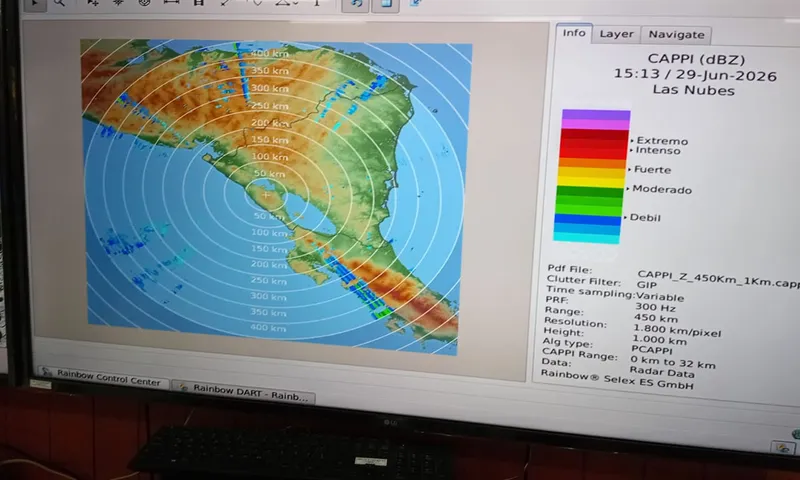This screenshot has width=800, height=480.
Task: Click the Resolution value 1.800 km/pixel
Action: [x=677, y=331]
